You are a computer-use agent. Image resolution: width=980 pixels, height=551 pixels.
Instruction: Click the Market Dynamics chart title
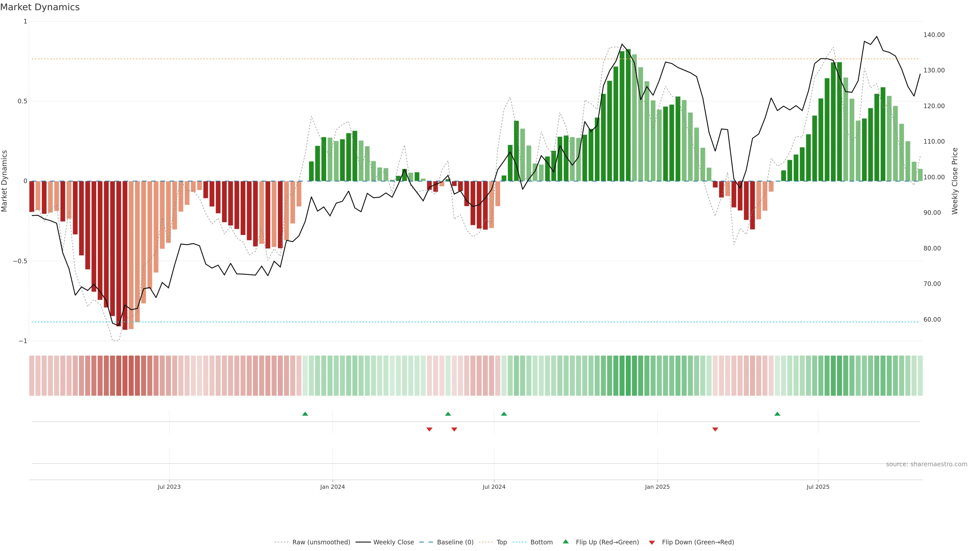pos(40,7)
